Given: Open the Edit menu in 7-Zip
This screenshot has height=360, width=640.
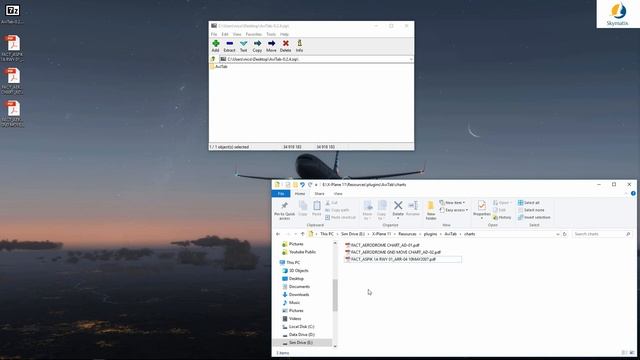Looking at the screenshot, I should [x=225, y=34].
